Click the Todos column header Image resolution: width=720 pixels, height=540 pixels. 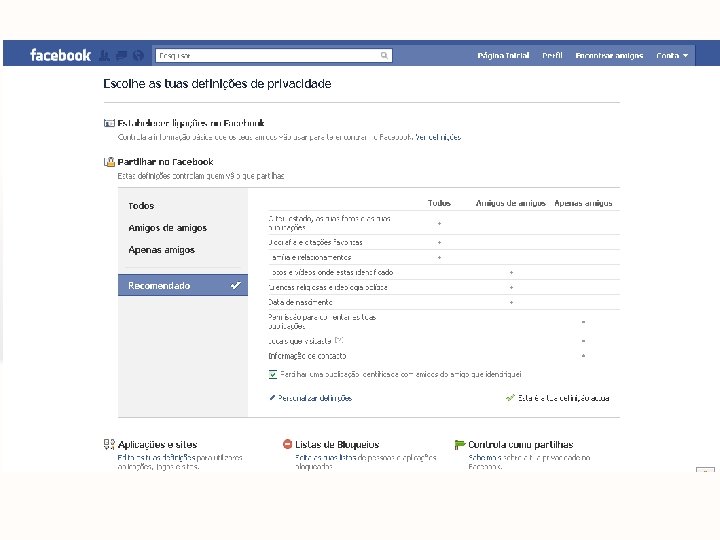tap(439, 203)
